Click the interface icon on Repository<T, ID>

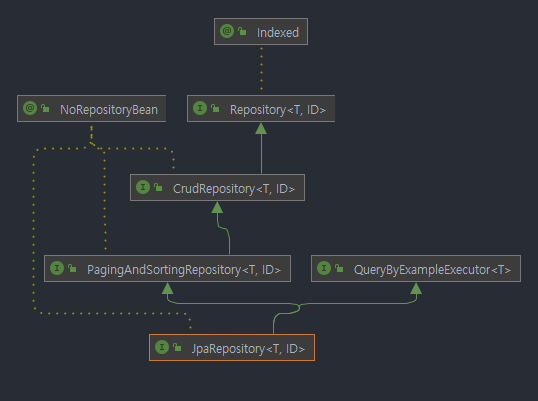tap(200, 108)
